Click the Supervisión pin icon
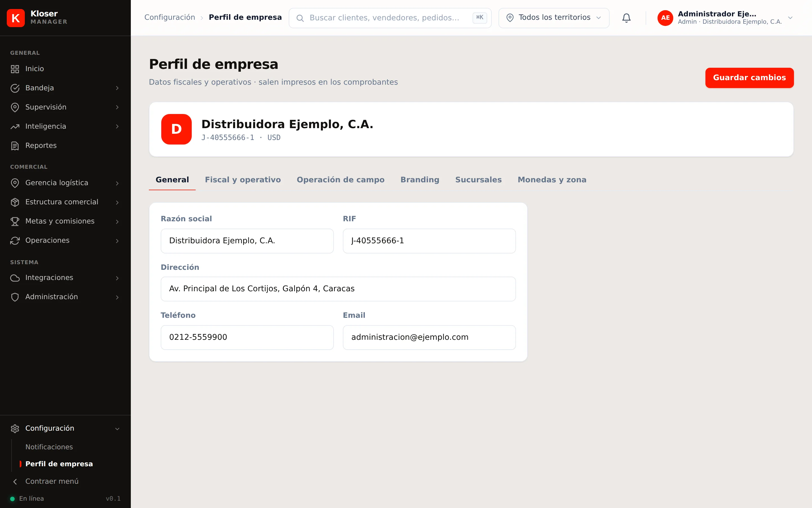The height and width of the screenshot is (508, 812). [15, 107]
